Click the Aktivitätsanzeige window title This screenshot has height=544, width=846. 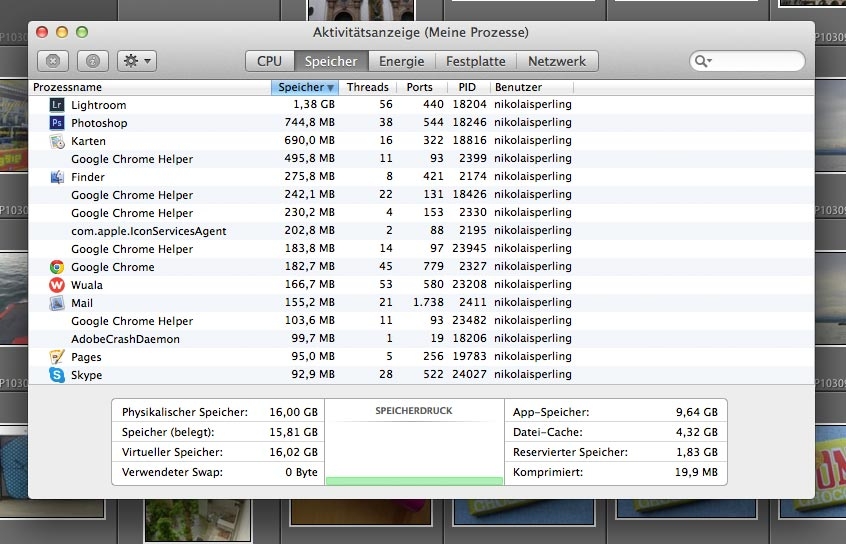pos(421,32)
